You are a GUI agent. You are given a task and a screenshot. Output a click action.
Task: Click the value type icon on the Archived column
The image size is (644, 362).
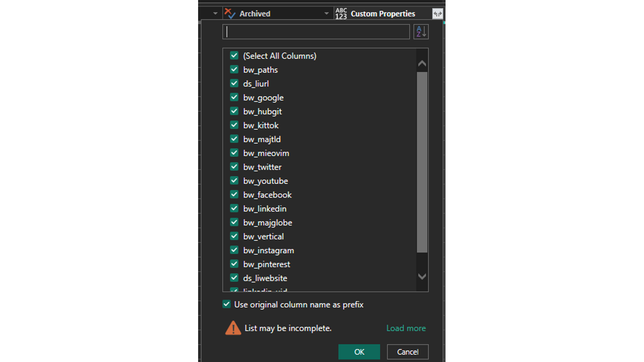[x=229, y=13]
